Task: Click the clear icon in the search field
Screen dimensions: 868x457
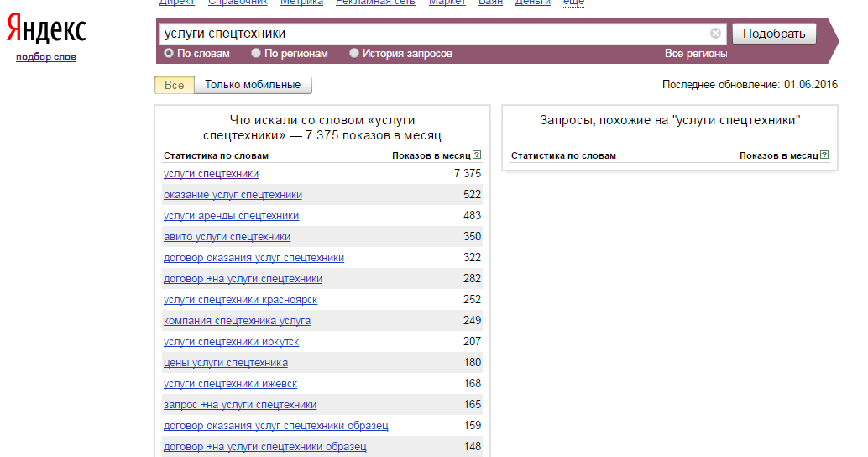Action: [x=715, y=34]
